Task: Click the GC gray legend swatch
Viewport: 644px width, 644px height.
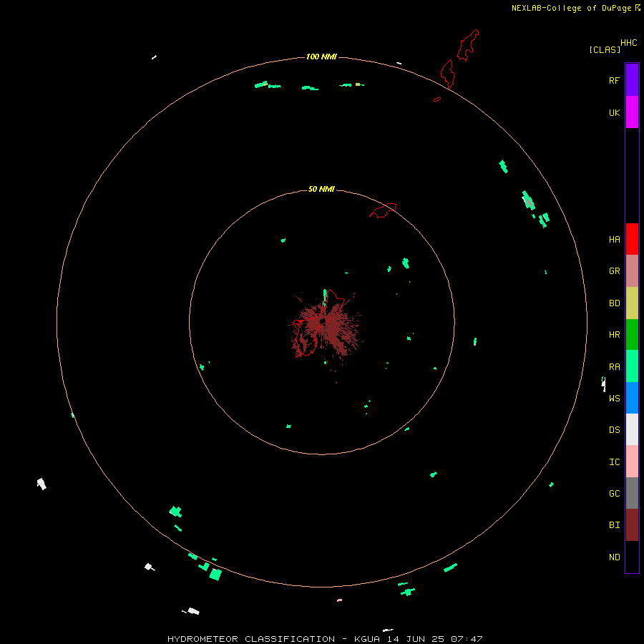Action: pyautogui.click(x=632, y=493)
